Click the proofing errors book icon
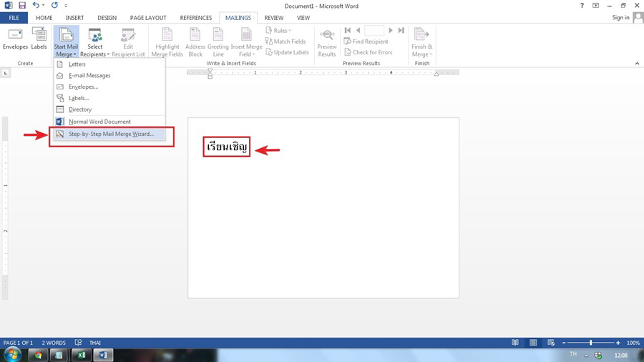Image resolution: width=644 pixels, height=362 pixels. click(79, 342)
